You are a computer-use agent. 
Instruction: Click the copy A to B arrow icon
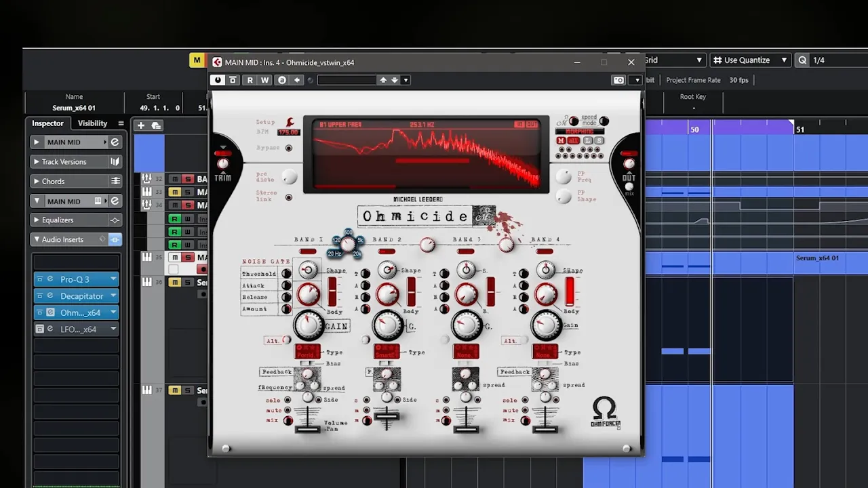point(297,80)
